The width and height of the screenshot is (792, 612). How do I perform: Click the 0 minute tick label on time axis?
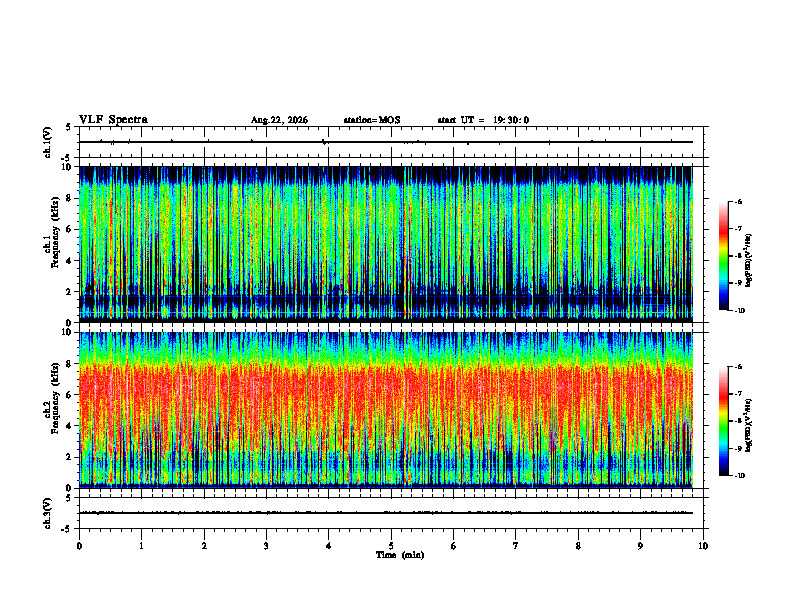pyautogui.click(x=79, y=546)
